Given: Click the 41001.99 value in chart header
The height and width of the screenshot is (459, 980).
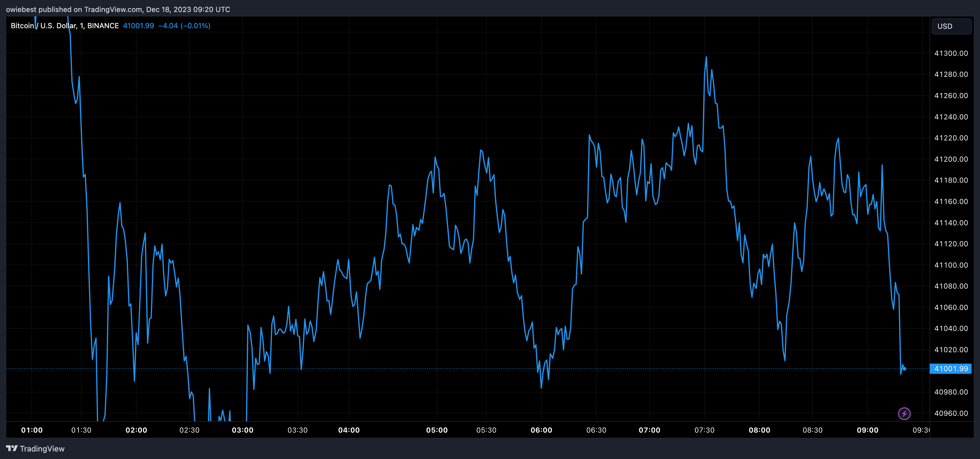Looking at the screenshot, I should pos(139,26).
